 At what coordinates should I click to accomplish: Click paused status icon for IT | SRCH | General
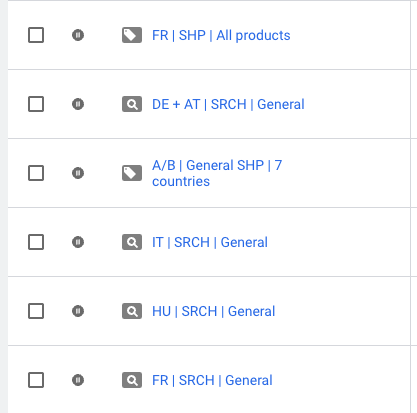click(78, 242)
